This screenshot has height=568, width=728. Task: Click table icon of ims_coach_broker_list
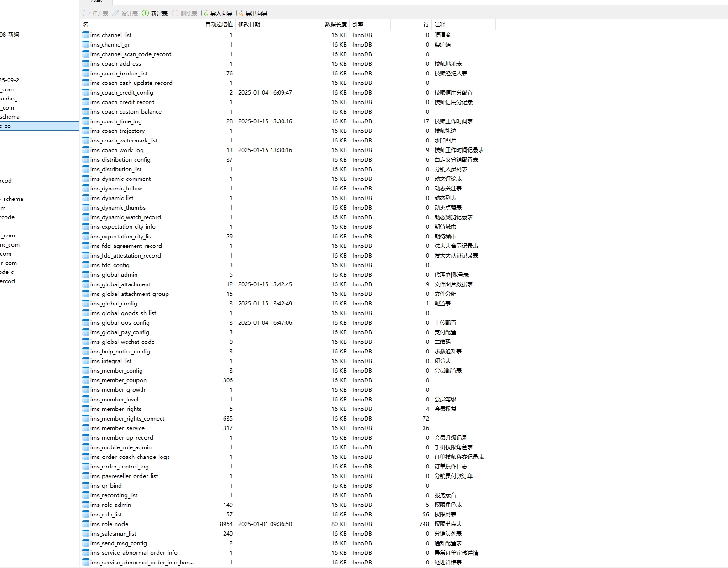pyautogui.click(x=86, y=73)
